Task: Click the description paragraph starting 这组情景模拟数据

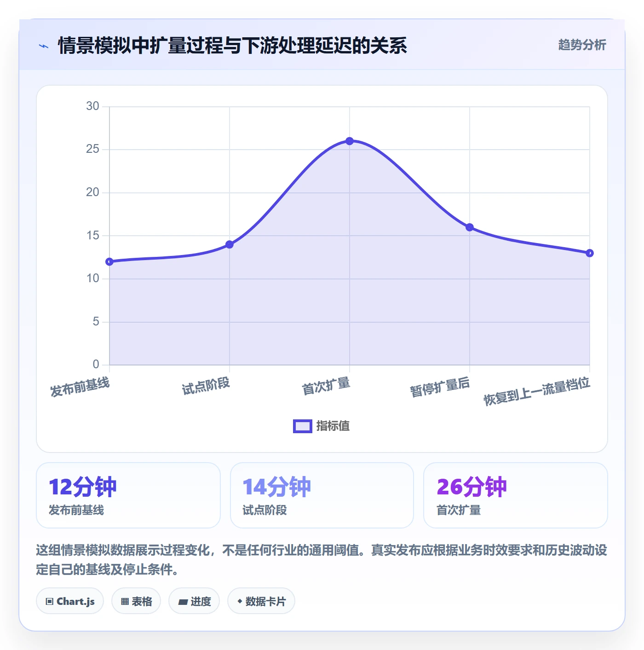Action: point(322,560)
